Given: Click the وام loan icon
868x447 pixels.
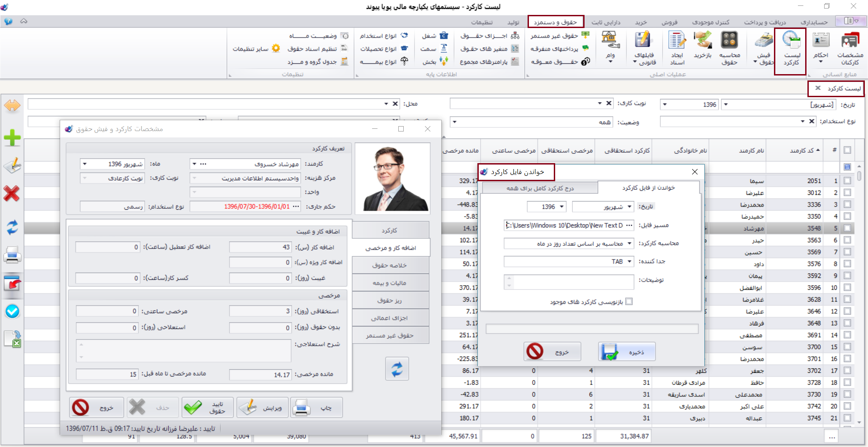Looking at the screenshot, I should (610, 47).
